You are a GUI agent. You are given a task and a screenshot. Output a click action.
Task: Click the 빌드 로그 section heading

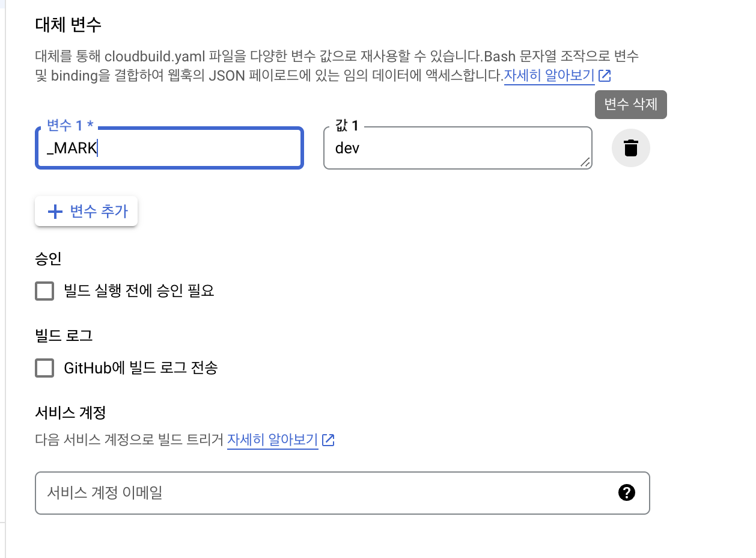pos(64,336)
